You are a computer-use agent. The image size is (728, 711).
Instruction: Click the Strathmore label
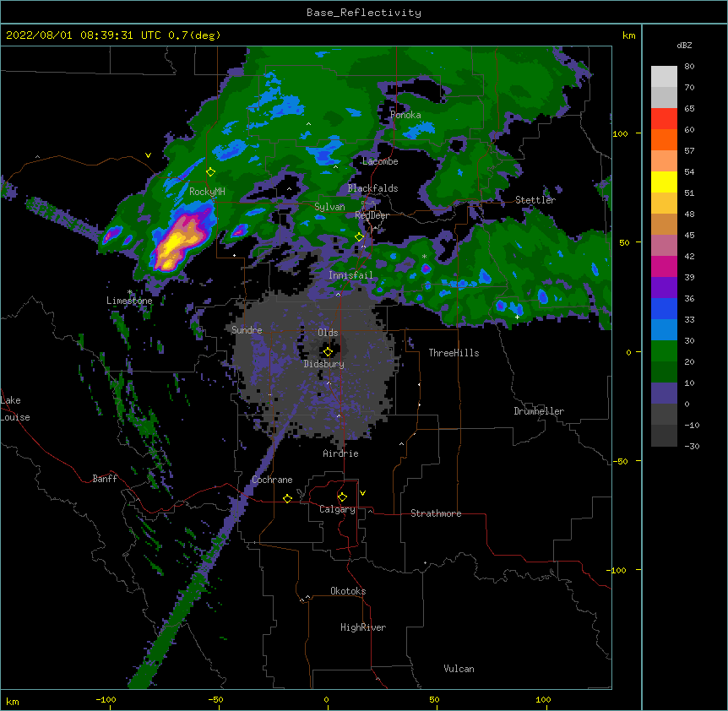pyautogui.click(x=436, y=513)
